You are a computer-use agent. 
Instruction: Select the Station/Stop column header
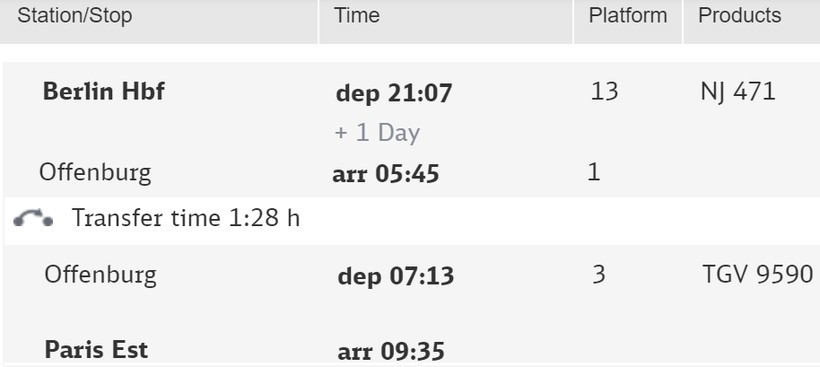(x=74, y=16)
